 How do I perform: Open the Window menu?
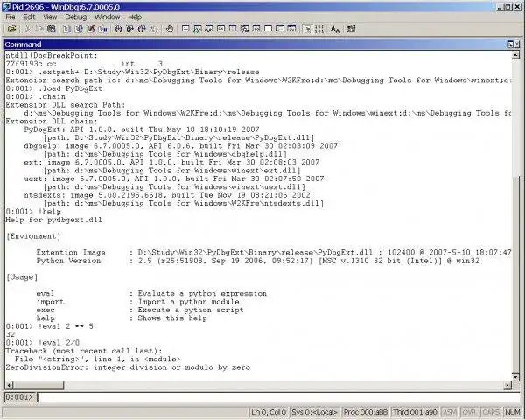point(107,17)
